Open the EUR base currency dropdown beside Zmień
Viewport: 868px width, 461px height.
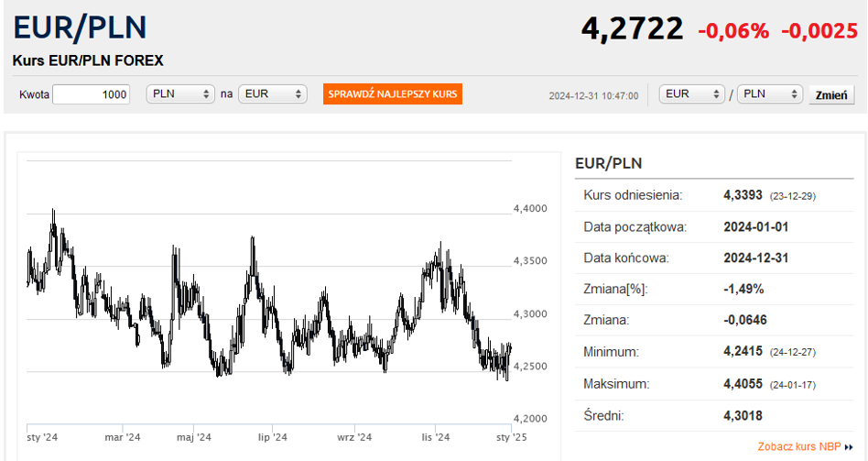692,94
